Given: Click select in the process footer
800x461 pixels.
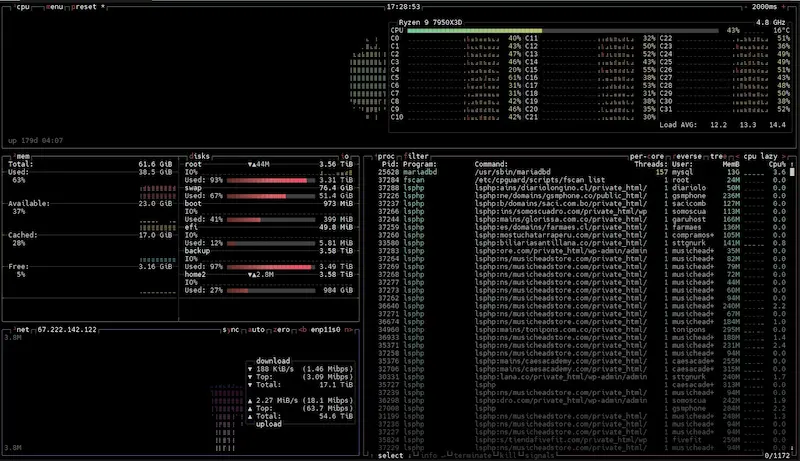Looking at the screenshot, I should (x=390, y=455).
